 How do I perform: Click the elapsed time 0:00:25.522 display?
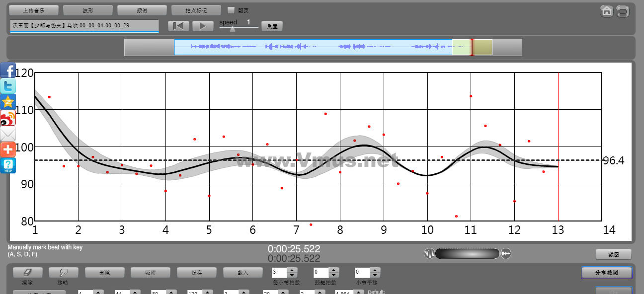point(294,249)
